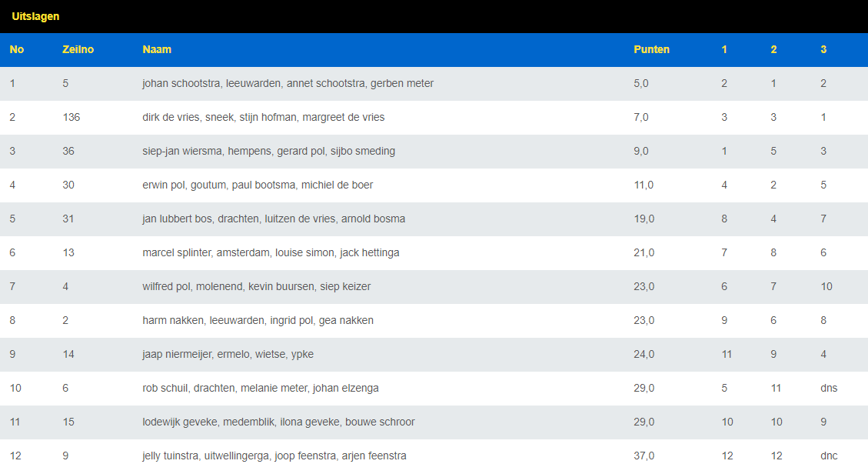This screenshot has height=474, width=868.
Task: Click the Uitslagen title heading
Action: coord(35,16)
